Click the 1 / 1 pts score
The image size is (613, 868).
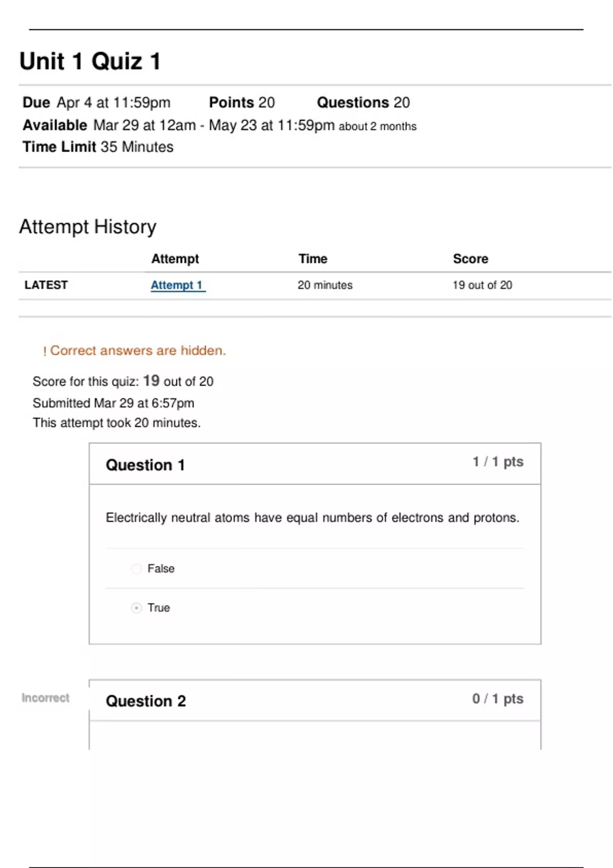point(498,462)
